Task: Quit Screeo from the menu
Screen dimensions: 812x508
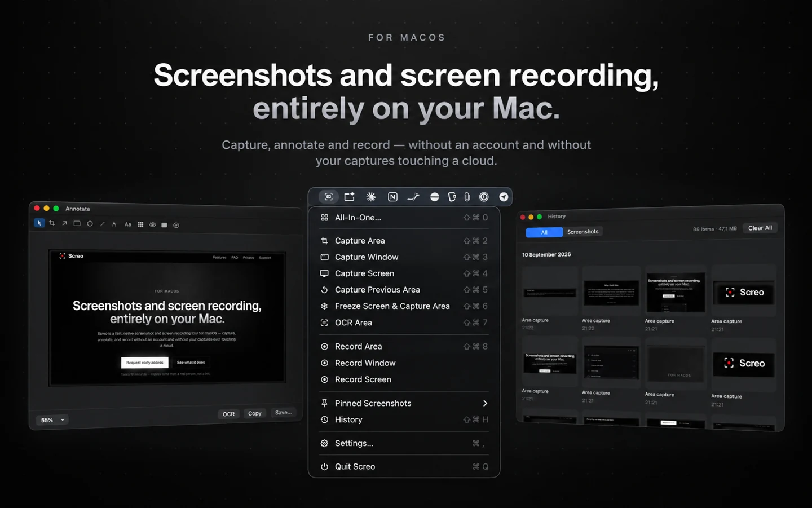Action: click(x=404, y=466)
